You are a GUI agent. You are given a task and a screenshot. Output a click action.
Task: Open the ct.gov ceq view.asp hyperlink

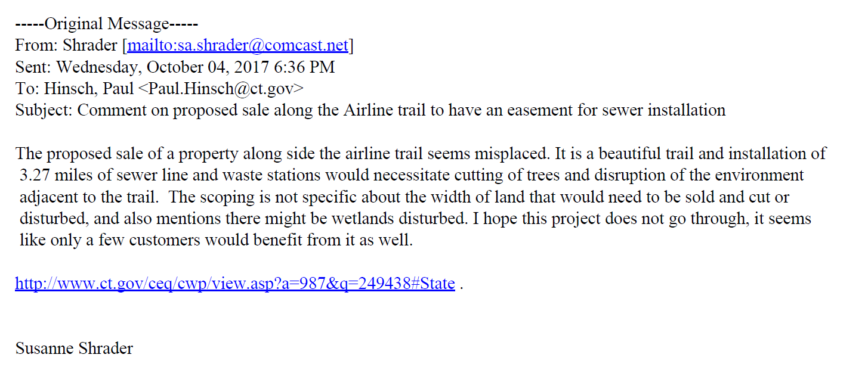click(234, 283)
